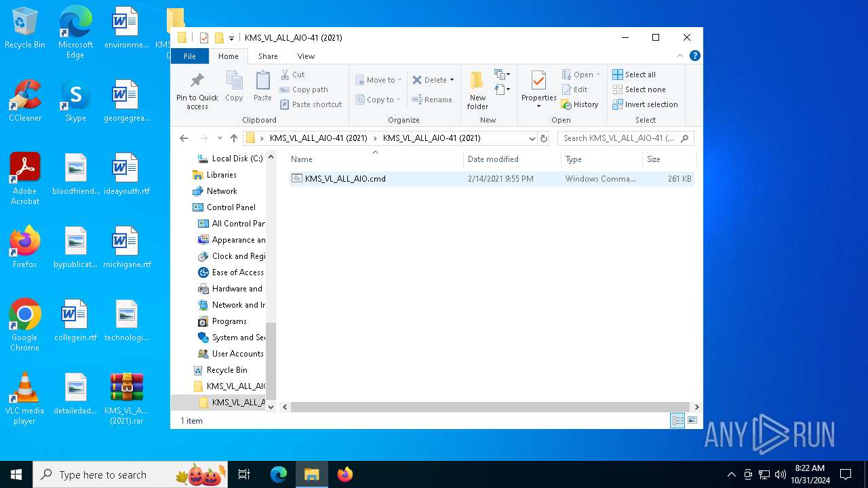This screenshot has width=868, height=488.
Task: Click Copy path in ribbon
Action: pyautogui.click(x=304, y=89)
